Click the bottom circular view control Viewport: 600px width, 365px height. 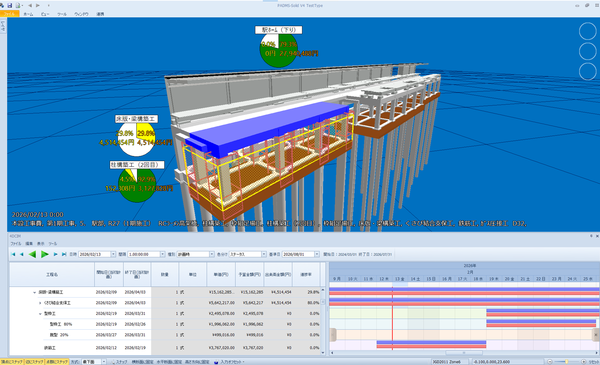[587, 72]
